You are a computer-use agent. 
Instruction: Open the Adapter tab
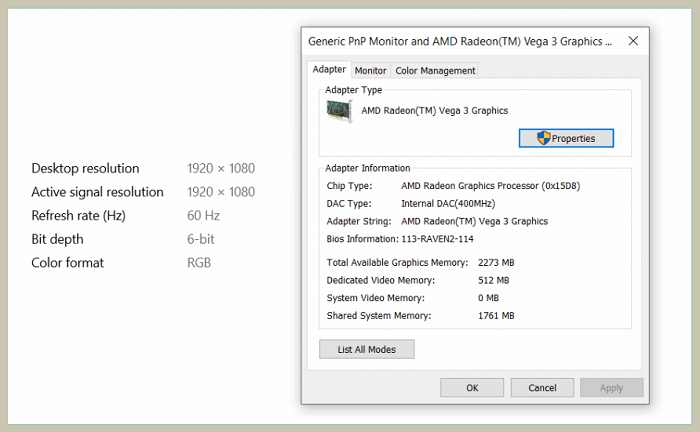click(329, 70)
